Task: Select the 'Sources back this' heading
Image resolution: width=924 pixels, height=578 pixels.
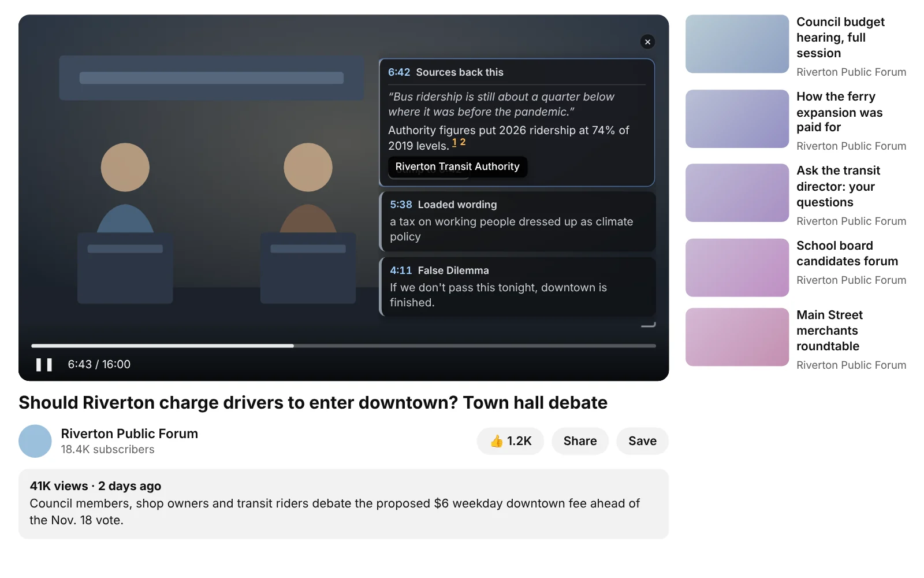Action: tap(460, 72)
